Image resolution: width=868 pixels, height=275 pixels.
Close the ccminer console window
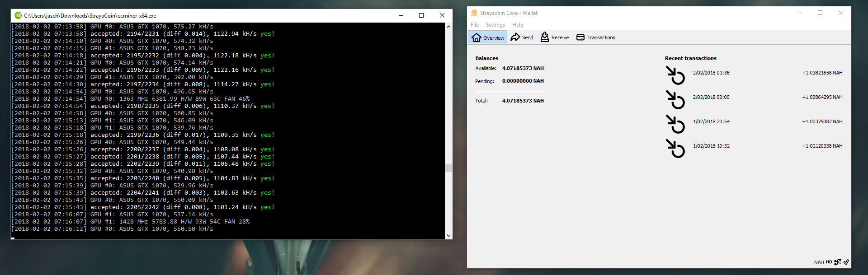pyautogui.click(x=442, y=15)
